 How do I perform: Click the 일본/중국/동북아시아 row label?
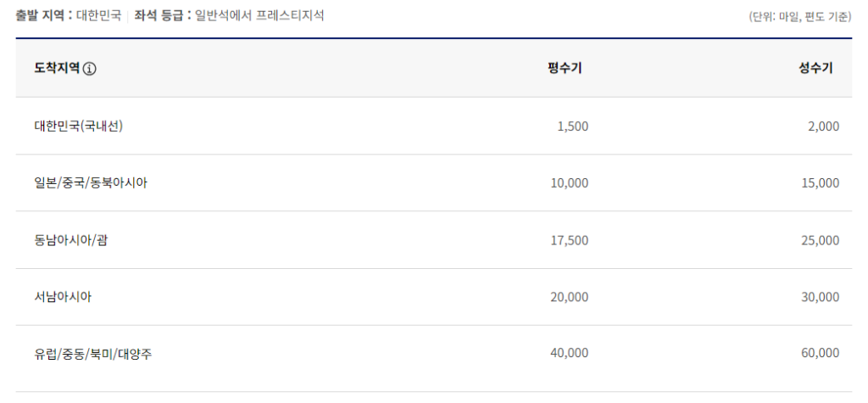[x=91, y=183]
